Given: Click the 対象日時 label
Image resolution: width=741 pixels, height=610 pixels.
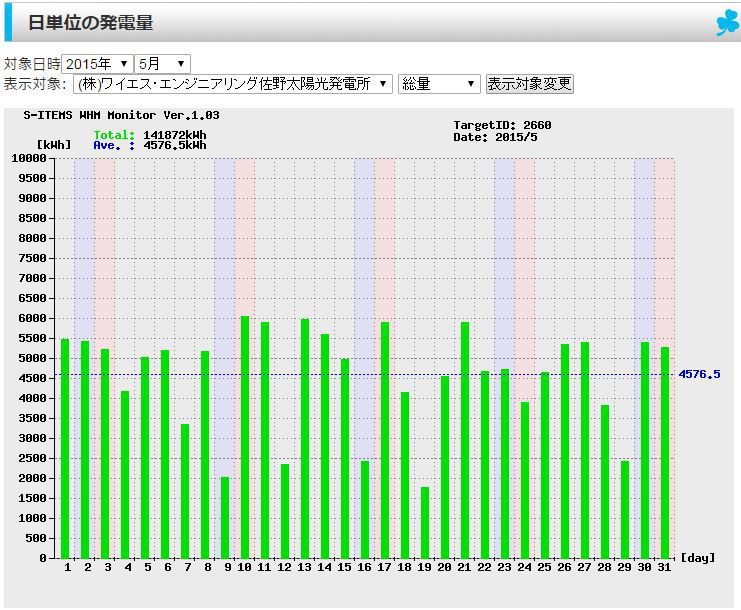Looking at the screenshot, I should (x=32, y=64).
